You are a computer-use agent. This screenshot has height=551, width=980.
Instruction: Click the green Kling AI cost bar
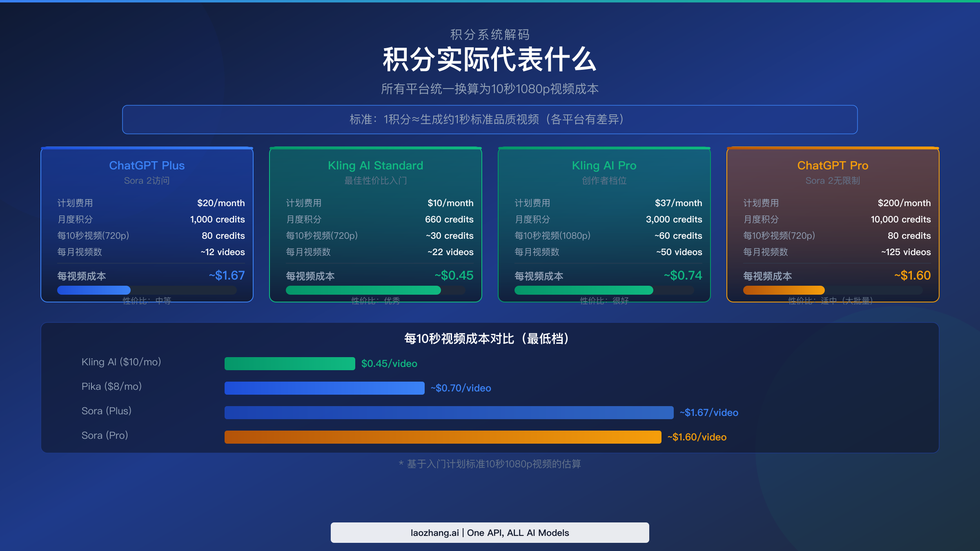290,364
